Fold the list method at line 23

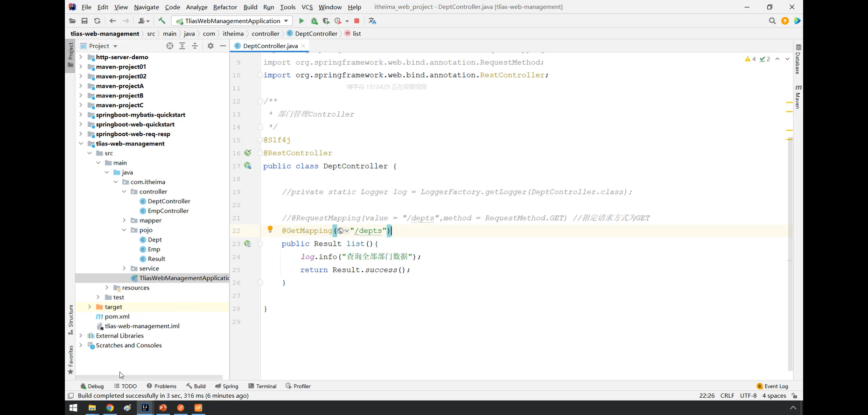pos(260,244)
